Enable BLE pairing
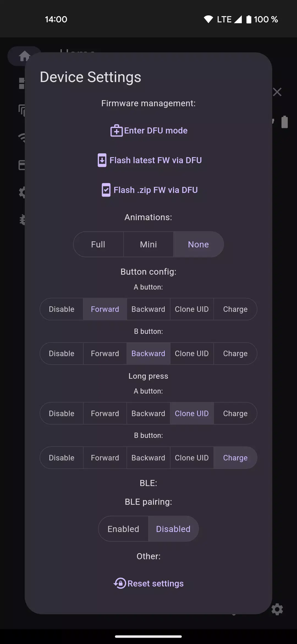 click(123, 529)
